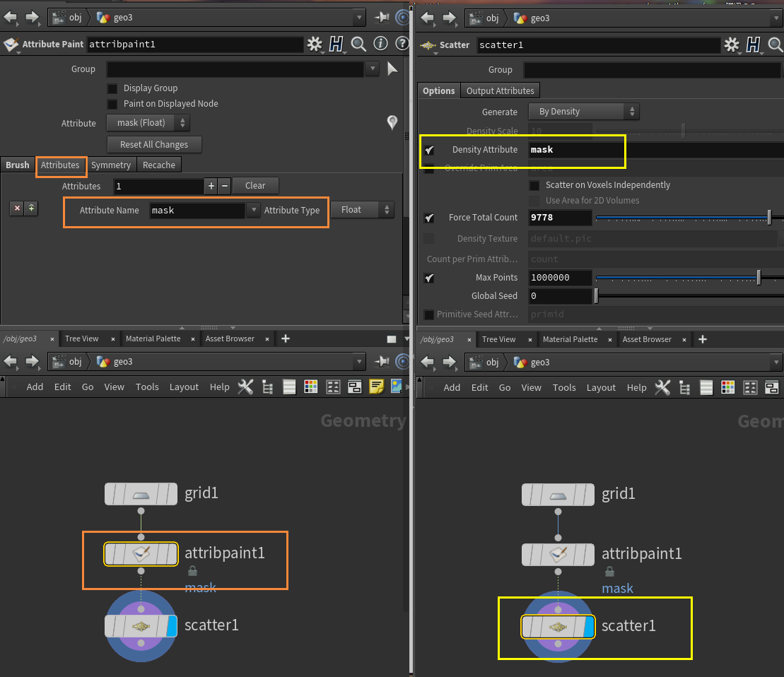Image resolution: width=784 pixels, height=677 pixels.
Task: Click Reset All Changes button
Action: pos(154,145)
